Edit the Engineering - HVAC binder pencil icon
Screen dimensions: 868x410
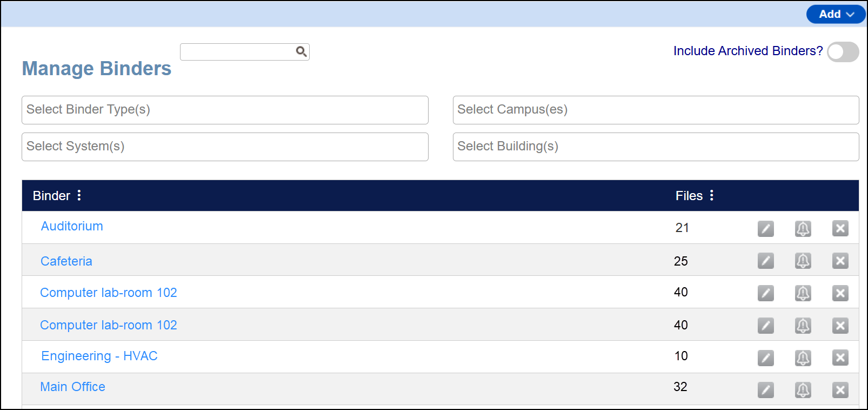(x=765, y=358)
